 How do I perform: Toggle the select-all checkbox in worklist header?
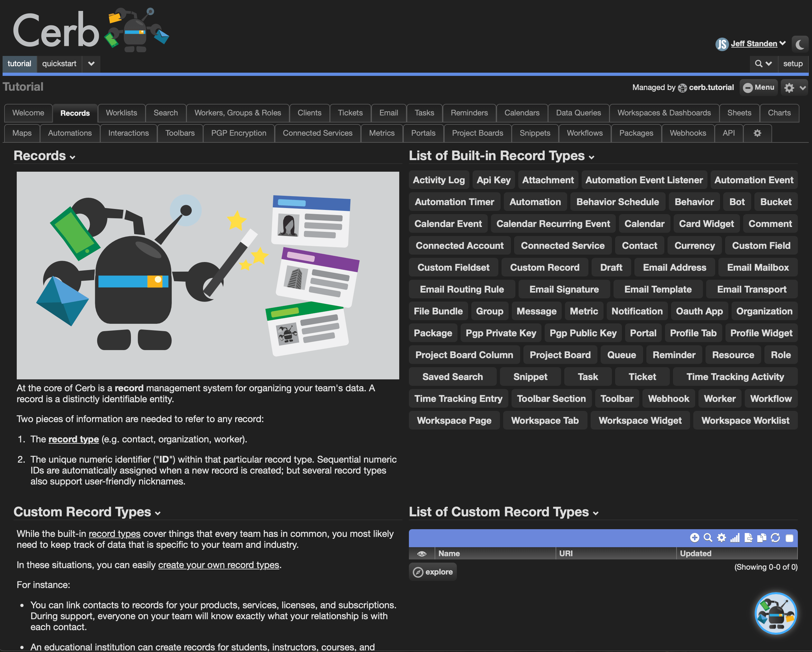(789, 538)
